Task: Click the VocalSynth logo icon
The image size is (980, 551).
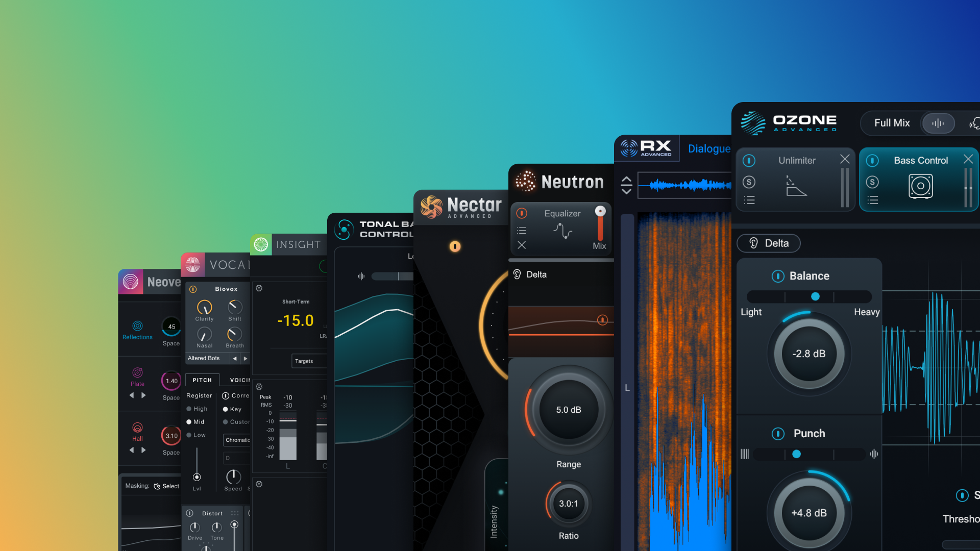Action: click(192, 265)
